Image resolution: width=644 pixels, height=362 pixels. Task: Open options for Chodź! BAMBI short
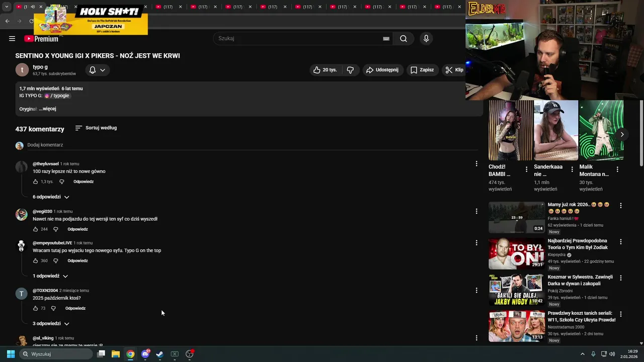coord(527,169)
